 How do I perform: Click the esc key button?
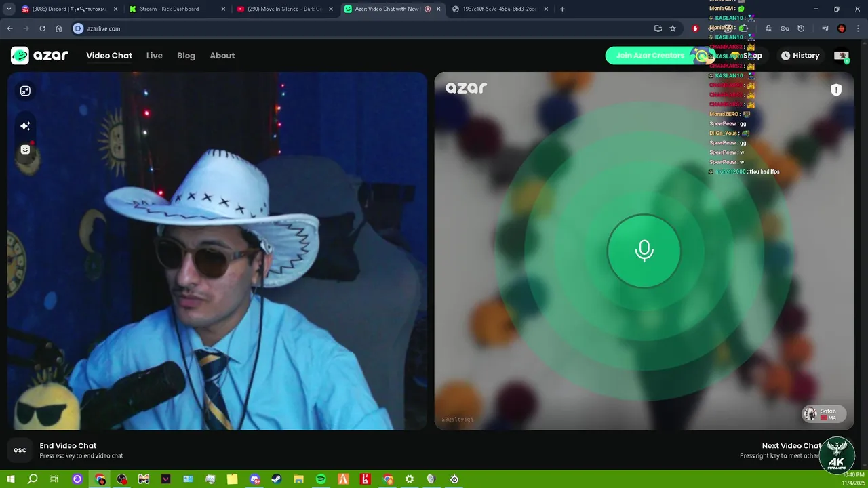pos(20,450)
